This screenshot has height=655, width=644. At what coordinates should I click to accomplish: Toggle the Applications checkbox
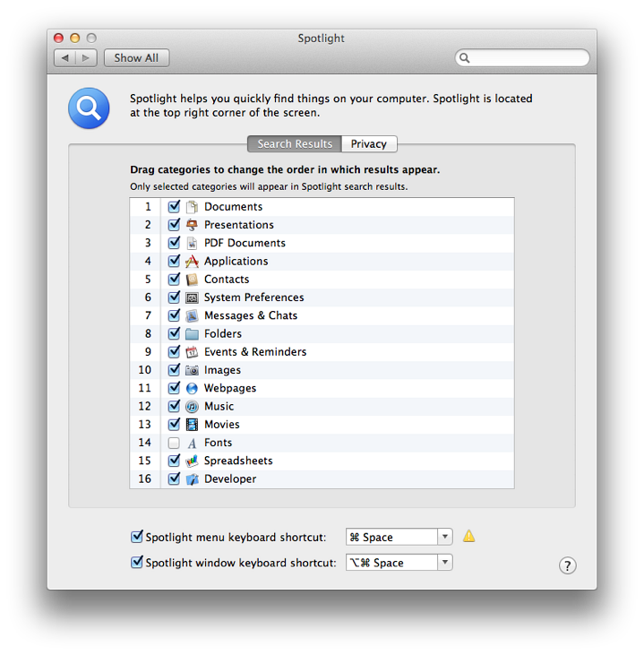174,261
